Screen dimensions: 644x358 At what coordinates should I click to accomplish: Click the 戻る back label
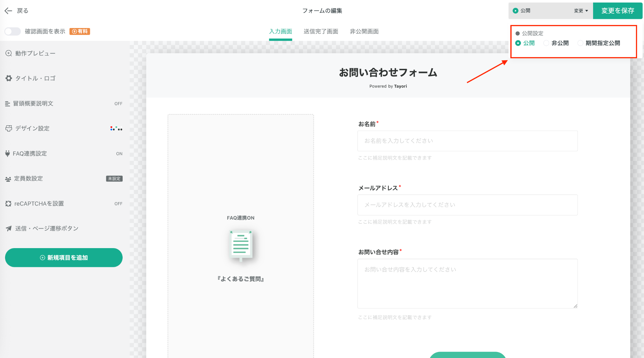pyautogui.click(x=22, y=11)
